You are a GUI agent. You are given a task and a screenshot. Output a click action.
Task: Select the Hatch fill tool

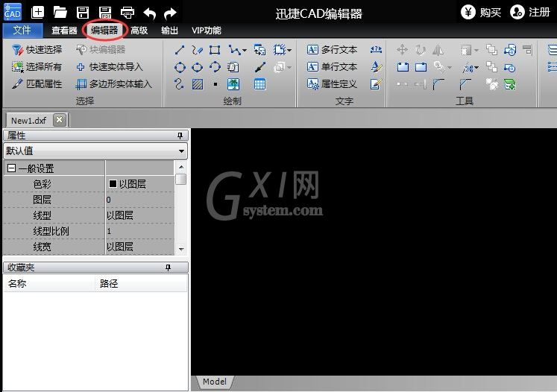click(197, 84)
